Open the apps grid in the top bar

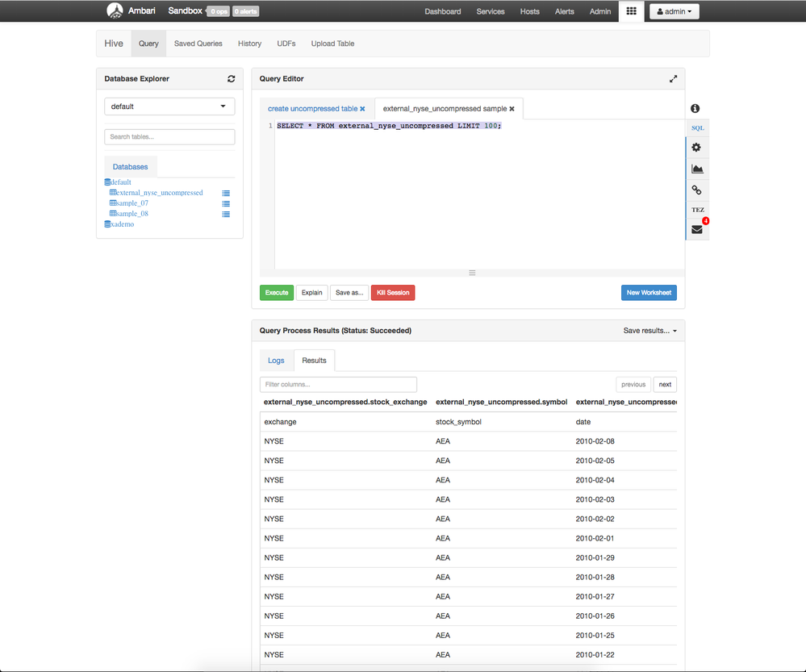(631, 11)
